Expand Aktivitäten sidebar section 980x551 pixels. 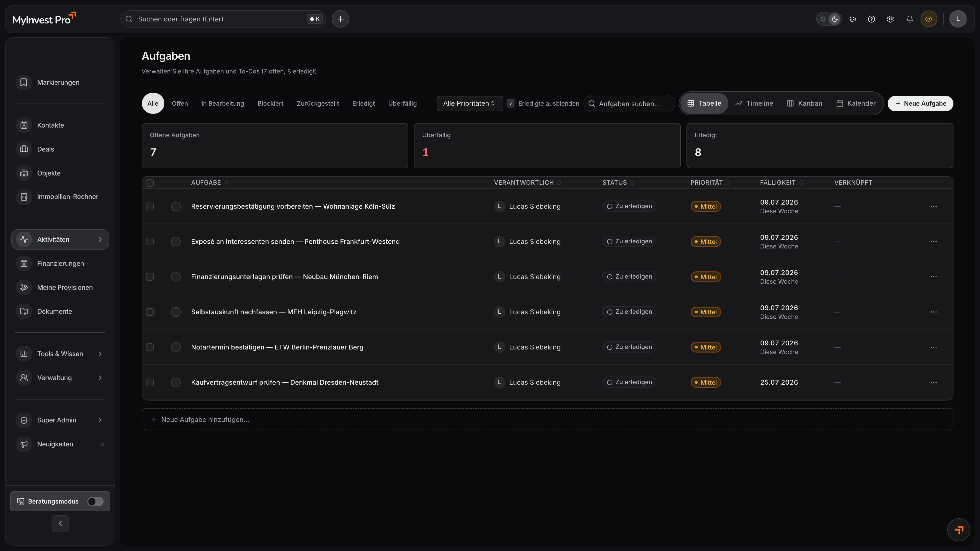pyautogui.click(x=60, y=240)
